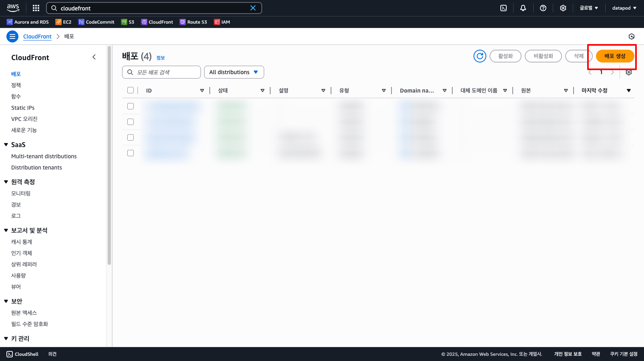
Task: Open the notifications bell icon
Action: point(523,8)
